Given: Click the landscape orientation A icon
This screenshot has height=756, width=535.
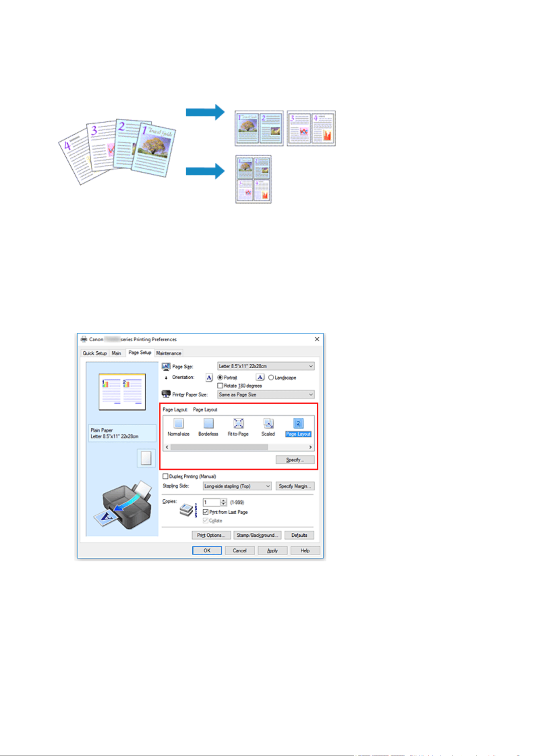Looking at the screenshot, I should coord(260,378).
